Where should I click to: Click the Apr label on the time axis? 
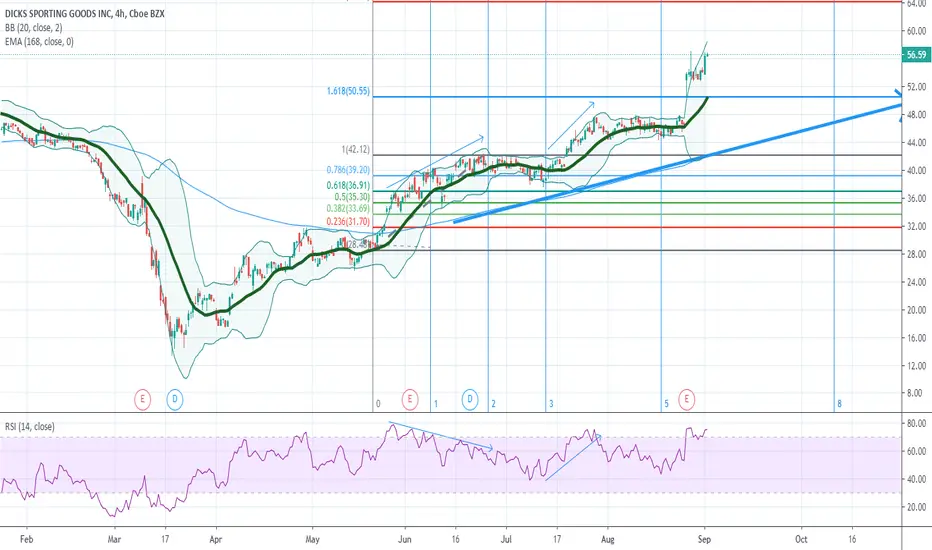pos(216,539)
